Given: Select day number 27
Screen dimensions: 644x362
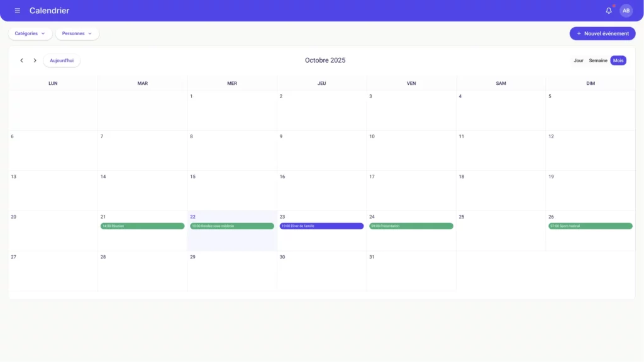Looking at the screenshot, I should coord(14,257).
